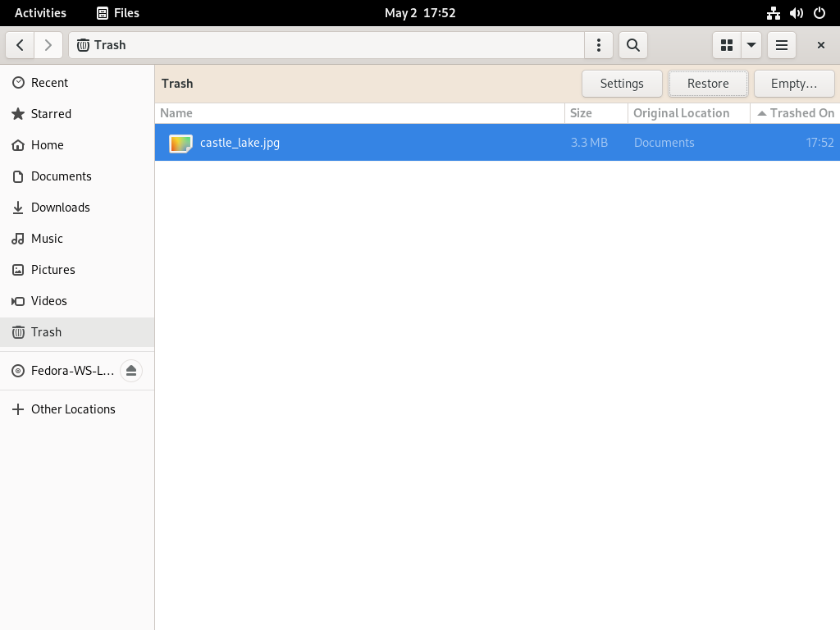Viewport: 840px width, 630px height.
Task: Restore the selected trashed file
Action: (708, 84)
